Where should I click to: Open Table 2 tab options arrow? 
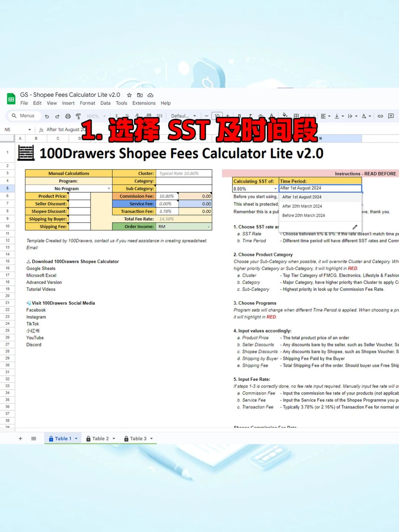(x=114, y=439)
